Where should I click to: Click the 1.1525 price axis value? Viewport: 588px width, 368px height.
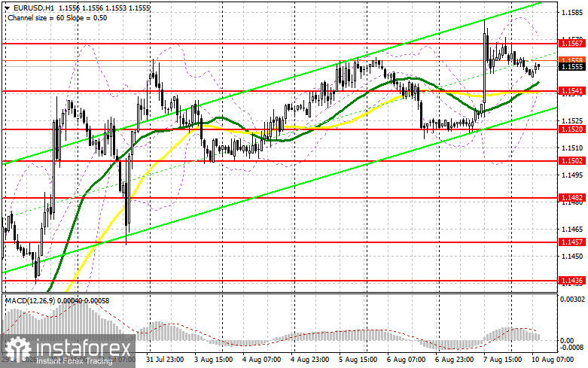point(572,120)
